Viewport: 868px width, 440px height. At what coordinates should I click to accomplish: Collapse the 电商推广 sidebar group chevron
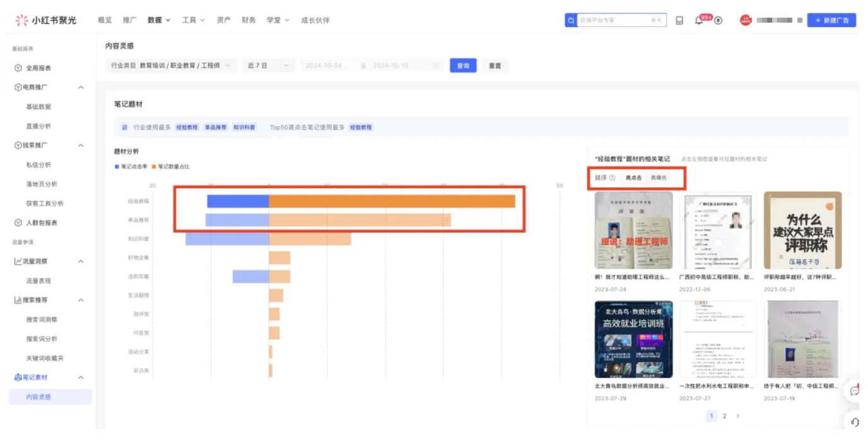click(81, 87)
